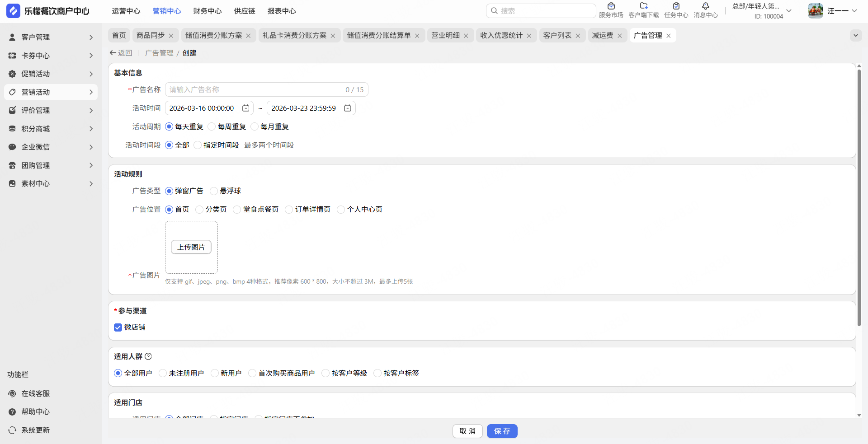The width and height of the screenshot is (868, 444).
Task: Open 客户端下载 download icon
Action: pos(644,6)
